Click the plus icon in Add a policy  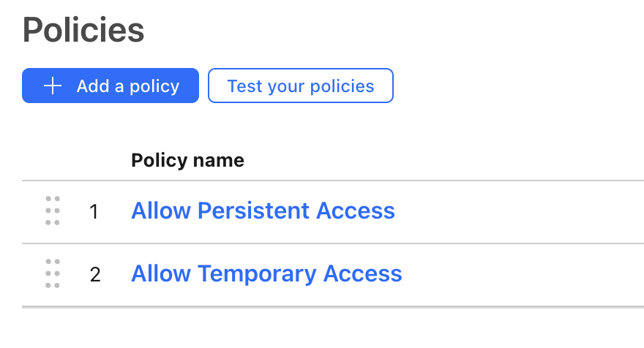coord(53,86)
